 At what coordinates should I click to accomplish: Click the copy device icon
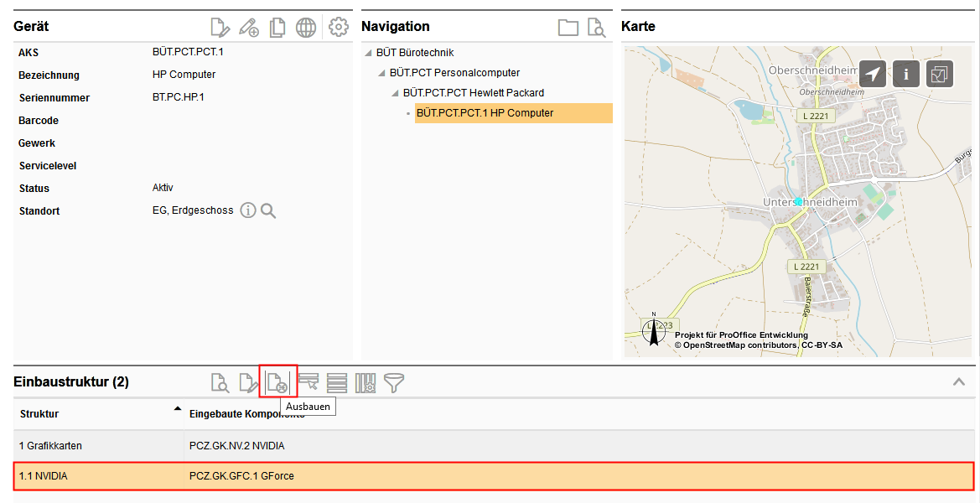click(x=277, y=28)
